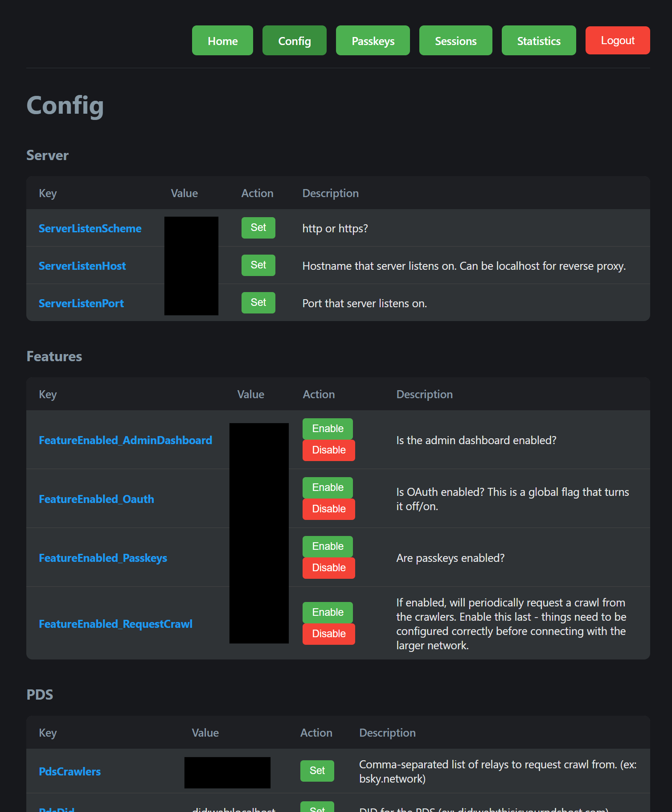Viewport: 672px width, 812px height.
Task: Open the Home page
Action: (x=222, y=41)
